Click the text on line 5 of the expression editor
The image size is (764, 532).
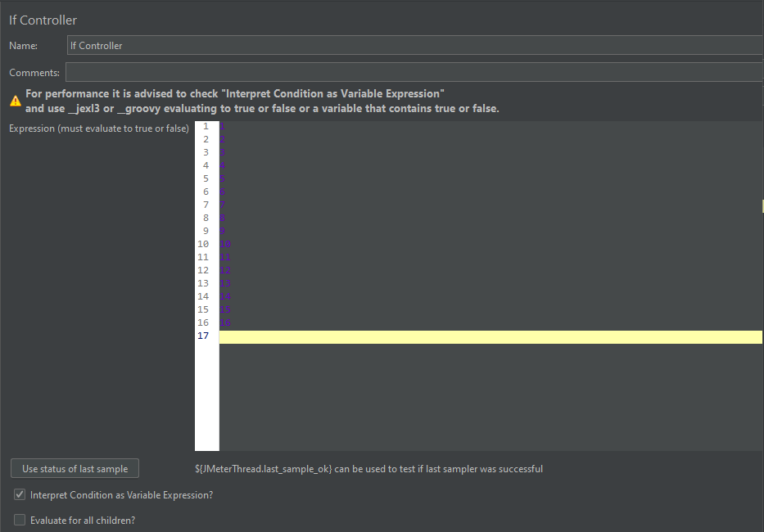coord(224,178)
